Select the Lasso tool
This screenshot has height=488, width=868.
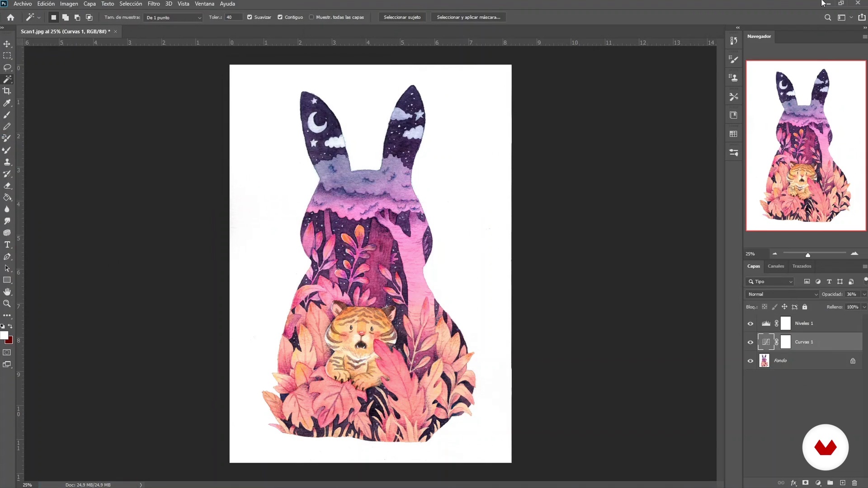pyautogui.click(x=7, y=67)
